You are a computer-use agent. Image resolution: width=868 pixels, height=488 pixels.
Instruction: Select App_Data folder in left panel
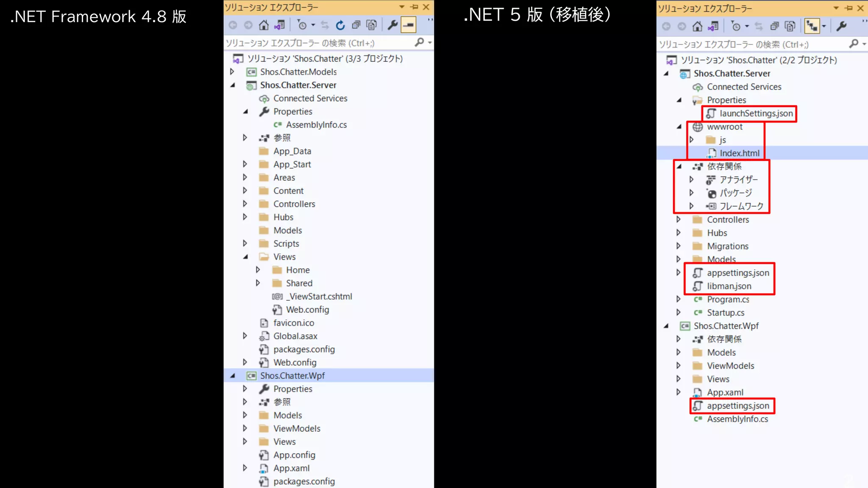tap(292, 151)
